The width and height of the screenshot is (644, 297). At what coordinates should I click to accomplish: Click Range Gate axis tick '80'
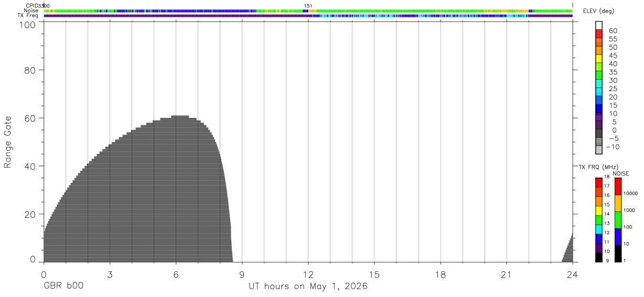(30, 70)
